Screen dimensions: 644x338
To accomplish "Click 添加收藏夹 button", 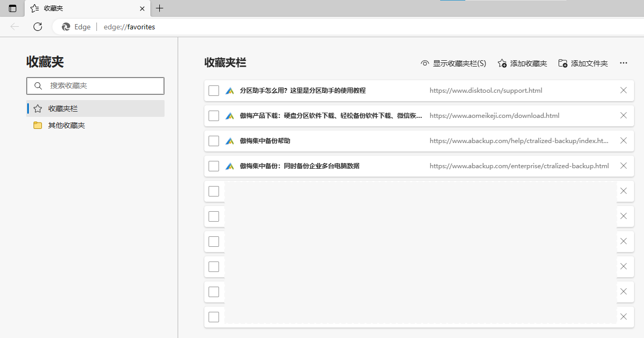I will [x=522, y=63].
